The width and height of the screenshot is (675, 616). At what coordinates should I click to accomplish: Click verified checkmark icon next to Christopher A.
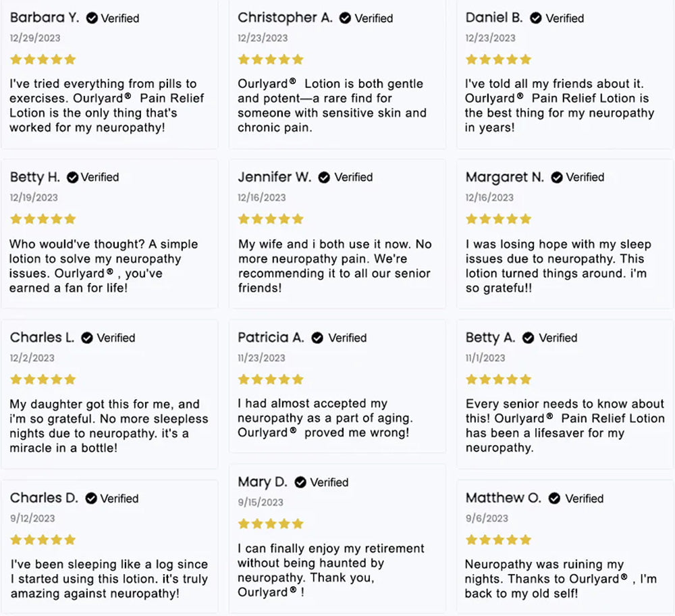345,18
